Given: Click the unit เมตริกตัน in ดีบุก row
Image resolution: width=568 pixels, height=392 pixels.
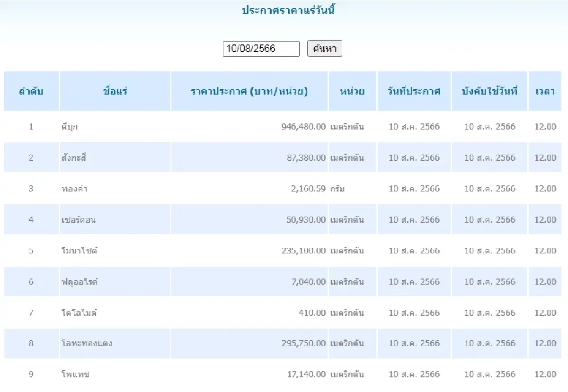Looking at the screenshot, I should tap(347, 127).
